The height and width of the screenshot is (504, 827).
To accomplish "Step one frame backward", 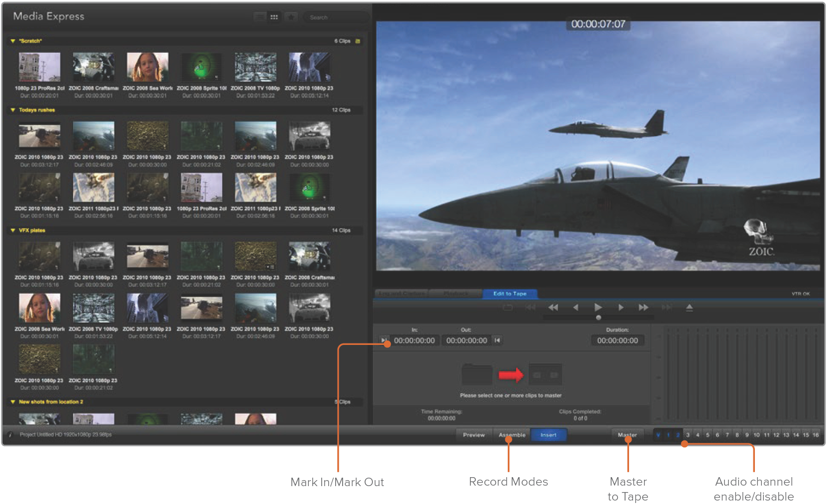I will (x=576, y=308).
